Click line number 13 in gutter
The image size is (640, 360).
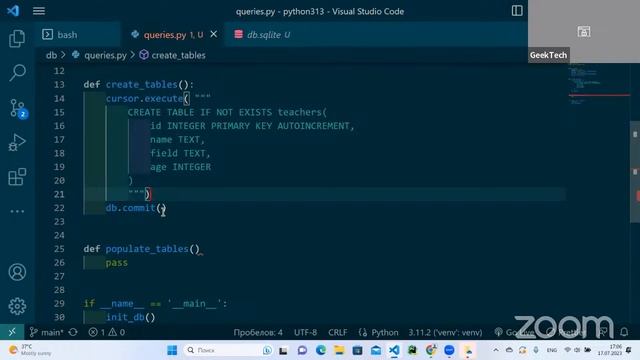click(x=59, y=84)
